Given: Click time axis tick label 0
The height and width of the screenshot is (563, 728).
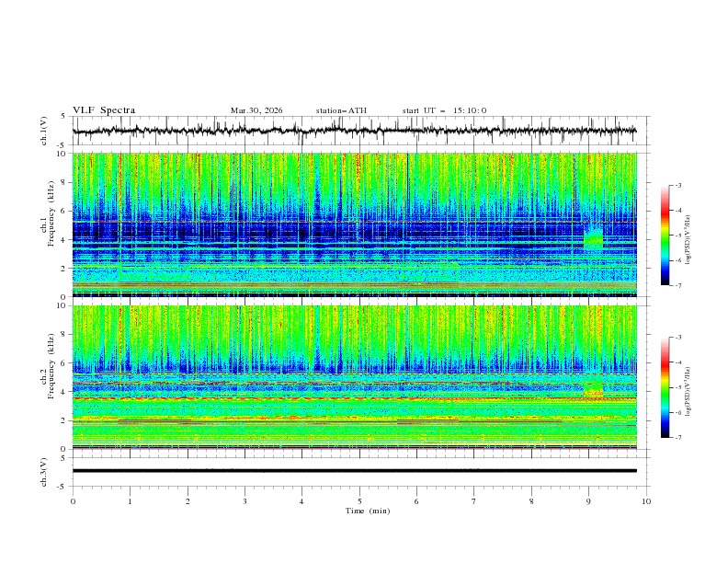Looking at the screenshot, I should click(x=73, y=501).
